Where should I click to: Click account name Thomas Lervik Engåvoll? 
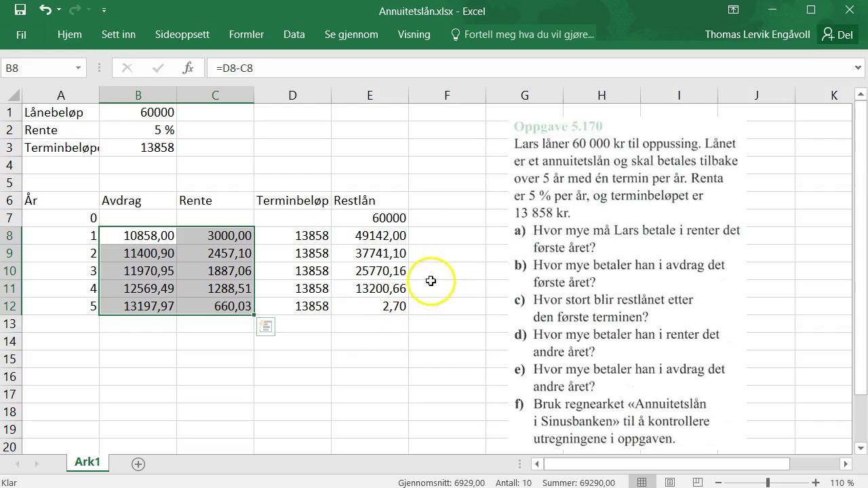[757, 35]
